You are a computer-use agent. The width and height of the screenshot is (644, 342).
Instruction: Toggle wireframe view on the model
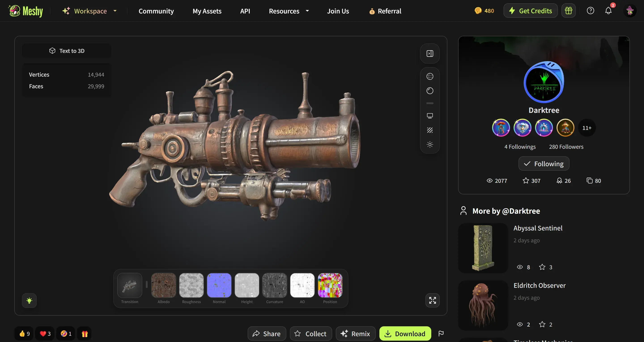pyautogui.click(x=430, y=76)
